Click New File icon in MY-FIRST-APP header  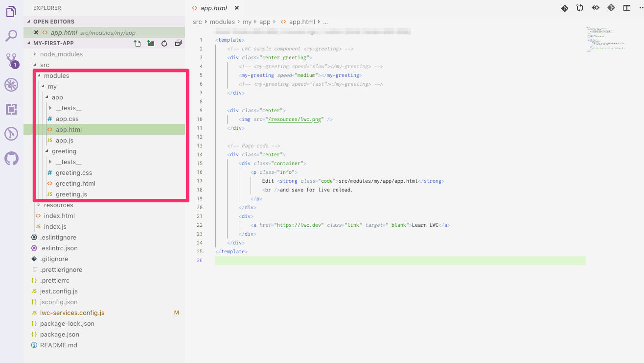pos(138,43)
